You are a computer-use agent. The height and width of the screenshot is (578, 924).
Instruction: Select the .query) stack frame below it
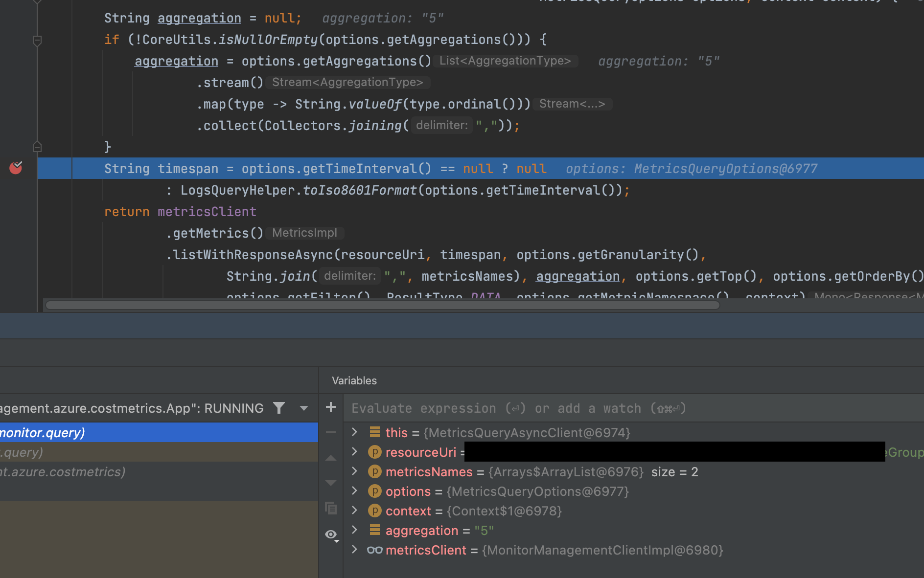click(x=159, y=452)
